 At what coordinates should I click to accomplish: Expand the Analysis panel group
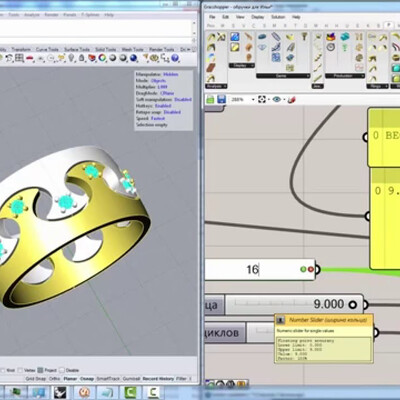(216, 86)
